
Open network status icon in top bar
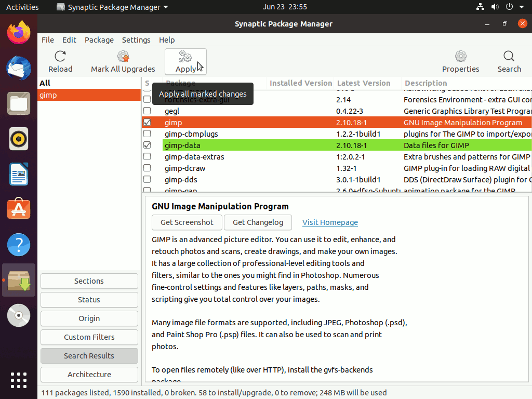click(480, 7)
